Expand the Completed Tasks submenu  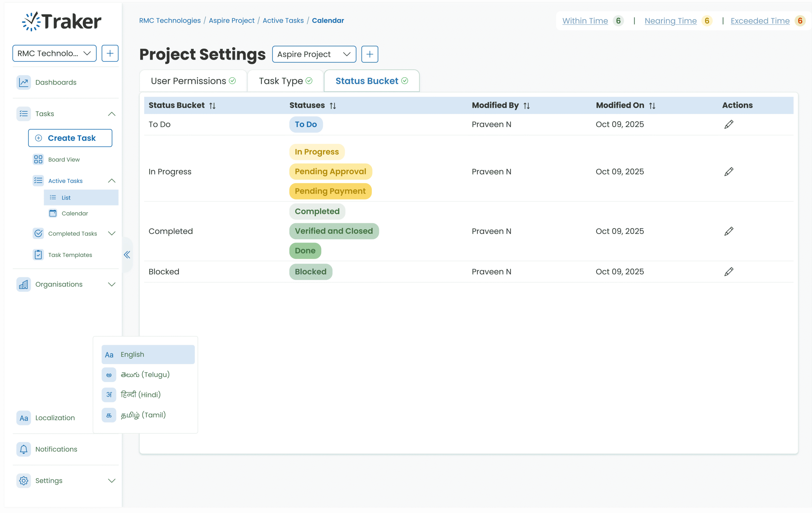pyautogui.click(x=112, y=234)
